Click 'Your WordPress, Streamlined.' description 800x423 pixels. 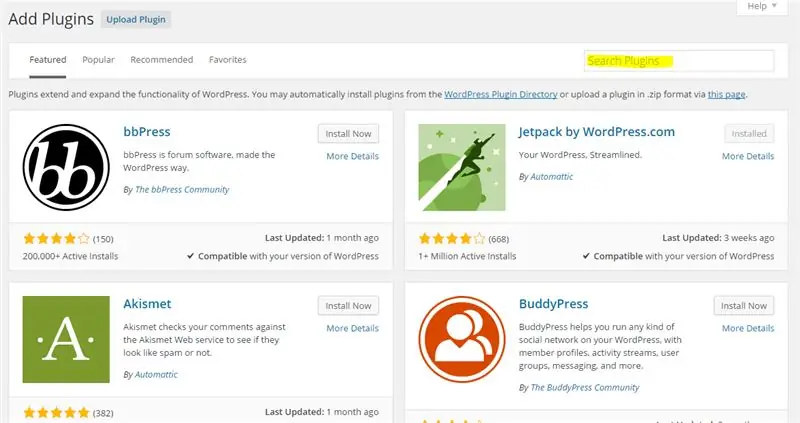point(580,155)
